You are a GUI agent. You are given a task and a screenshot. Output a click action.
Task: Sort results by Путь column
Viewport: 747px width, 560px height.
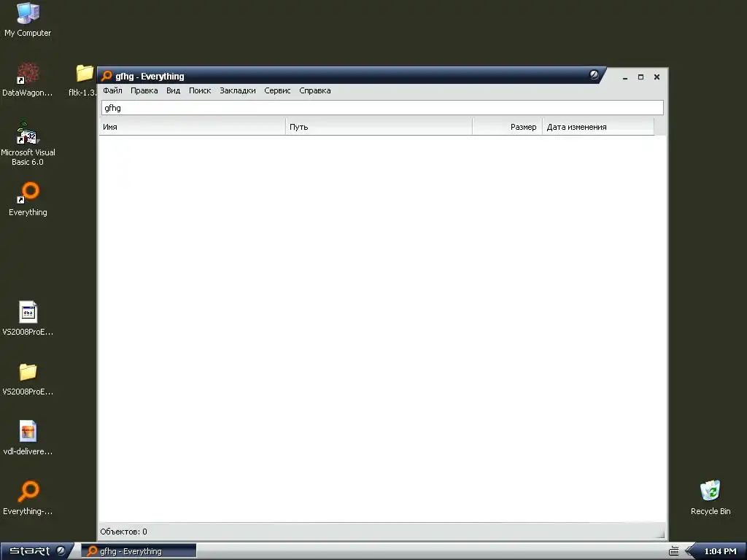pos(379,127)
